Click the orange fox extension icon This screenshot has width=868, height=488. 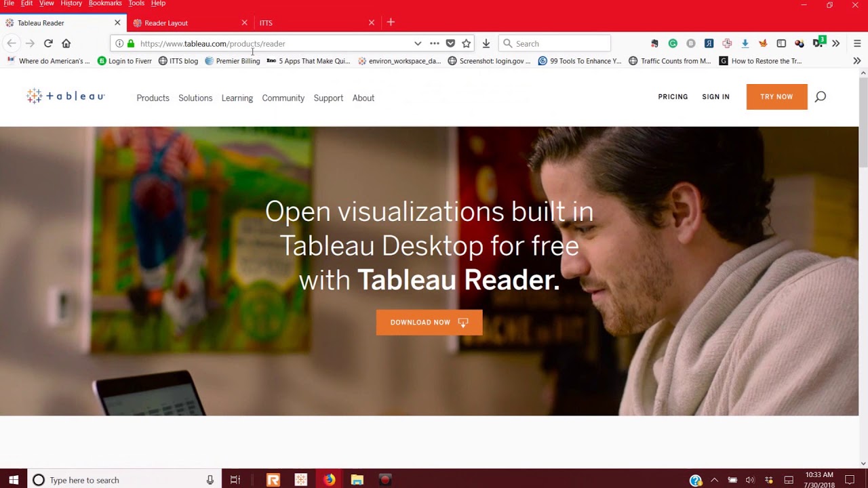pos(763,43)
